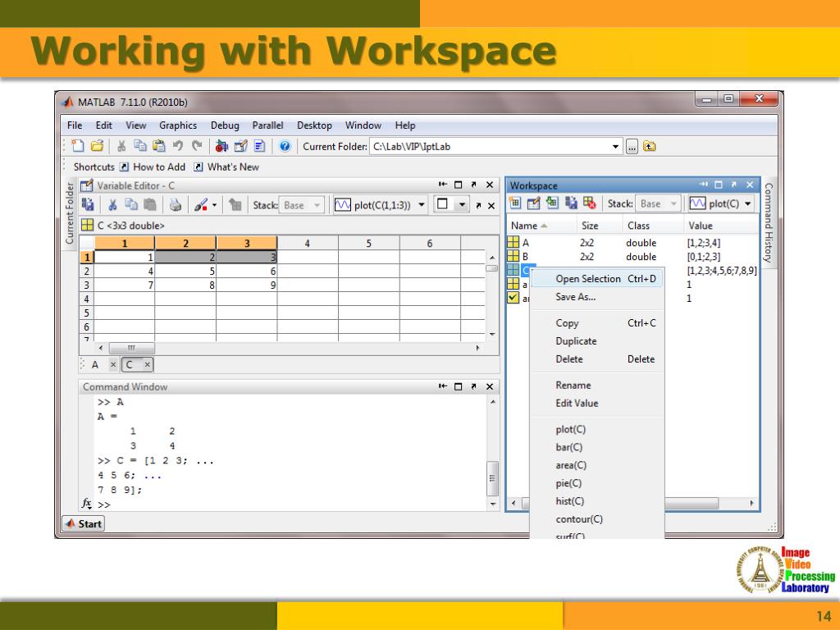Expand the Current Folder side tab
The width and height of the screenshot is (840, 630).
point(70,213)
